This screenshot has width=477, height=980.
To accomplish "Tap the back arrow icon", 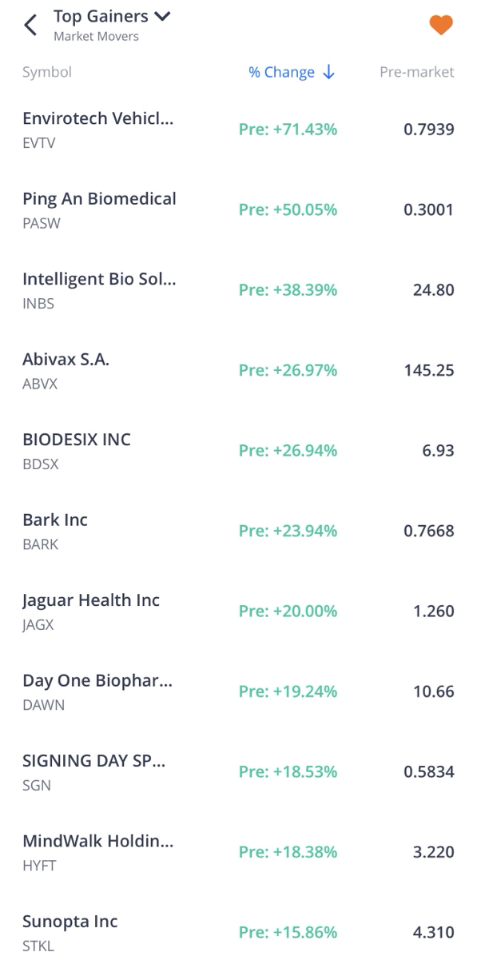I will coord(30,26).
